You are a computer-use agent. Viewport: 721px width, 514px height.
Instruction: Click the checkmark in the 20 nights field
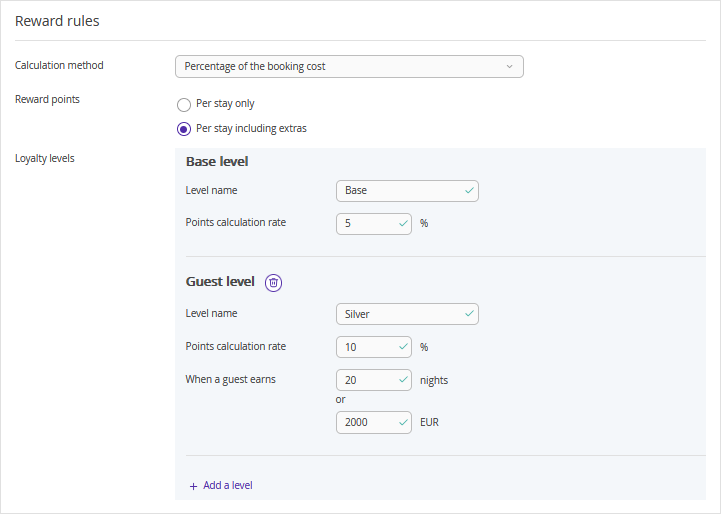(403, 380)
